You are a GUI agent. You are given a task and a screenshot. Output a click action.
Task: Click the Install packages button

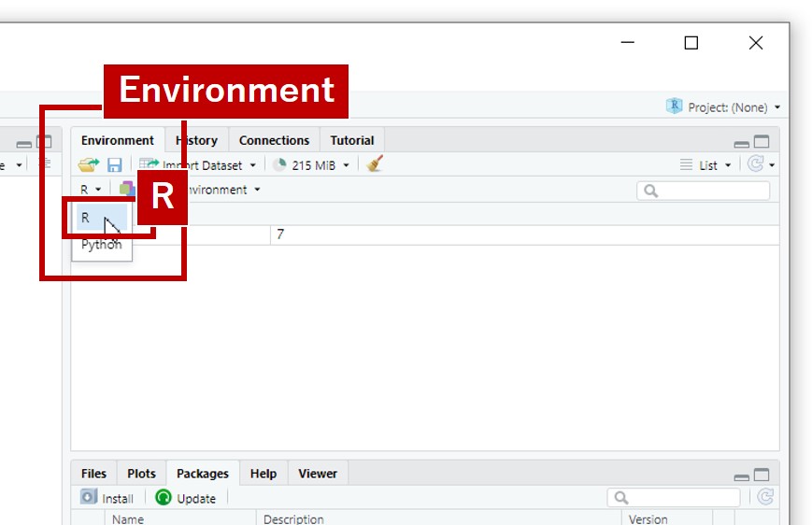click(x=107, y=498)
